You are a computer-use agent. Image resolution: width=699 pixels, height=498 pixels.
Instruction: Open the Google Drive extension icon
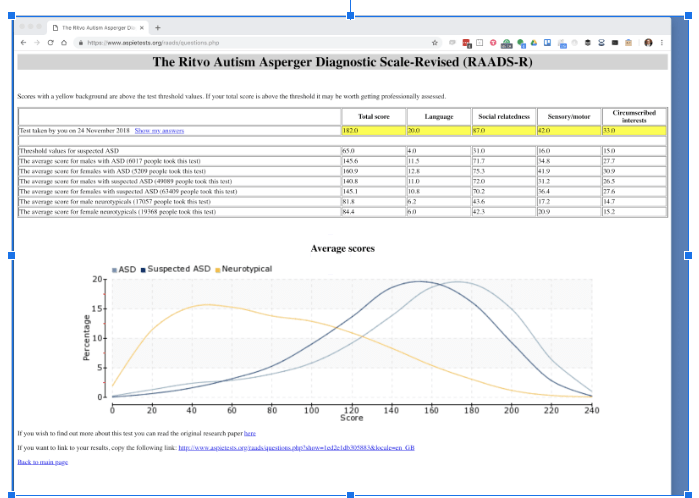[534, 43]
